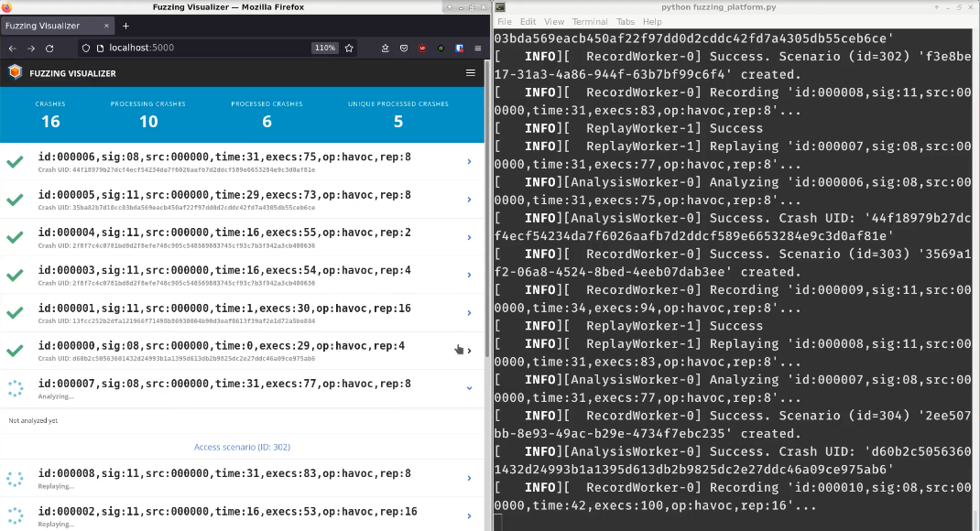Open tracking protection shield in address bar
The width and height of the screenshot is (980, 531).
pos(86,49)
